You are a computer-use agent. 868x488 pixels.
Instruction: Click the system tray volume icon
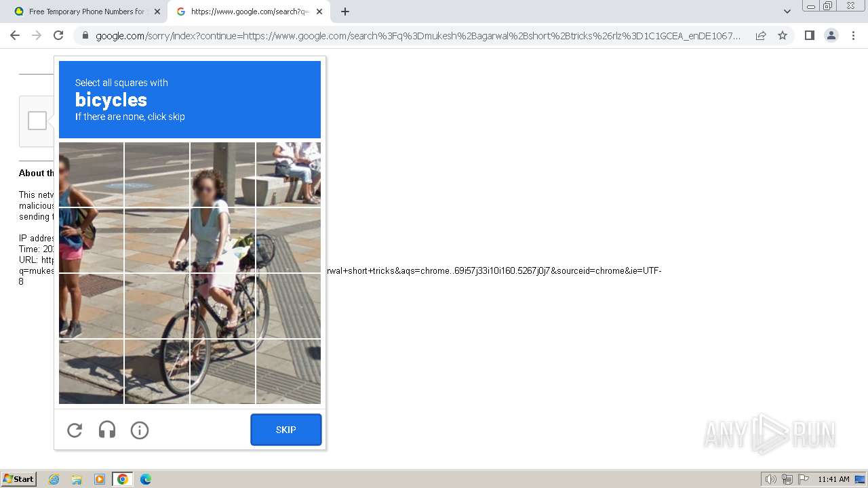pyautogui.click(x=771, y=479)
